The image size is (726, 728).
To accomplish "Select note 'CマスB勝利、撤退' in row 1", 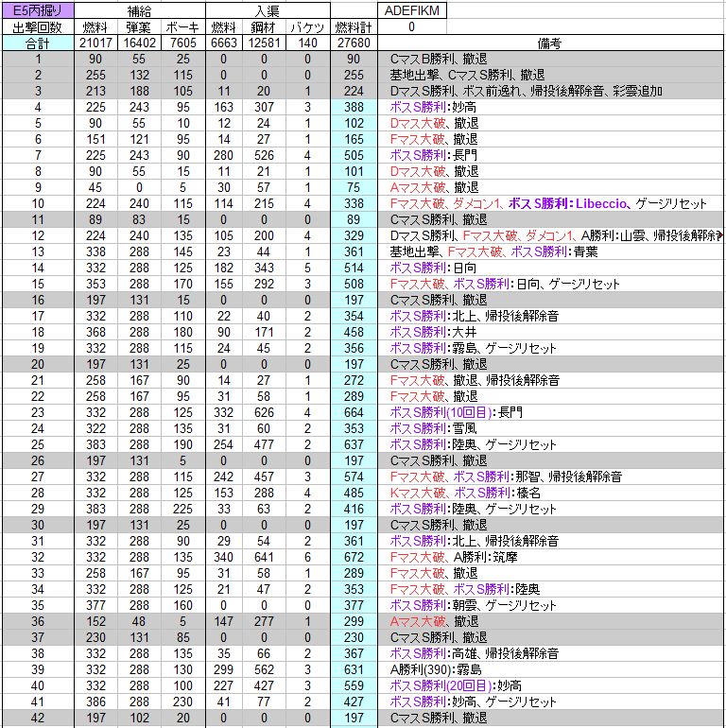I will pos(439,59).
